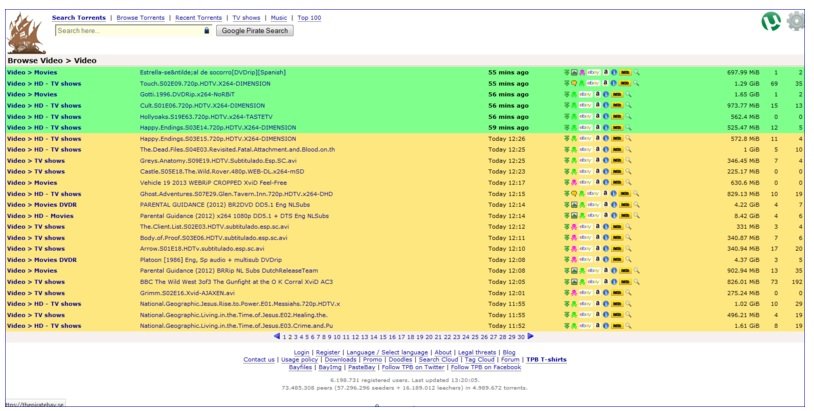
Task: Click magnet download icon for Touch.S02E09 row
Action: pyautogui.click(x=566, y=84)
